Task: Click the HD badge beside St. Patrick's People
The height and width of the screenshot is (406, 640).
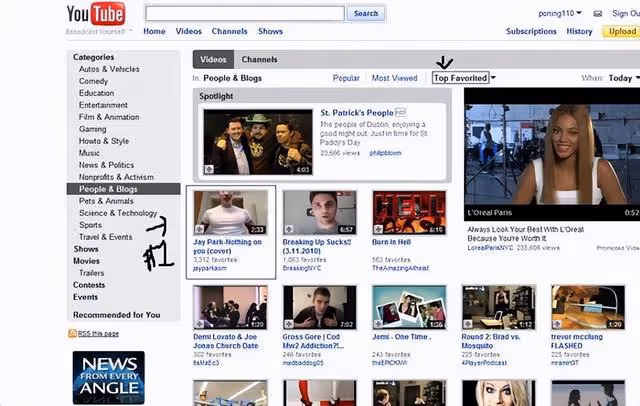Action: 400,112
